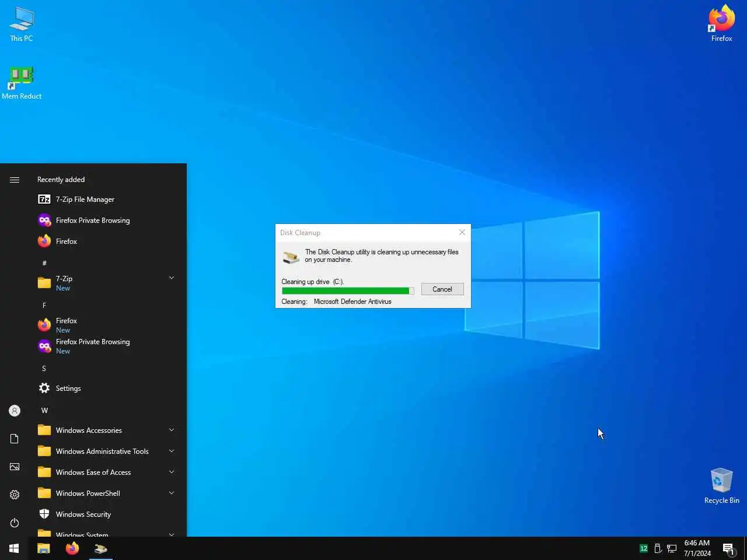This screenshot has height=560, width=747.
Task: Open Windows Security app
Action: point(106,514)
